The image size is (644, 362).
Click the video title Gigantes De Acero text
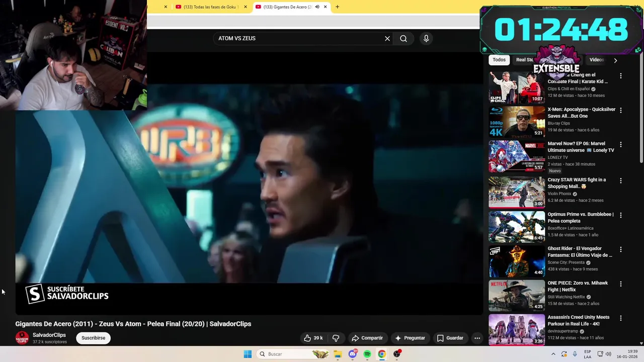point(133,324)
